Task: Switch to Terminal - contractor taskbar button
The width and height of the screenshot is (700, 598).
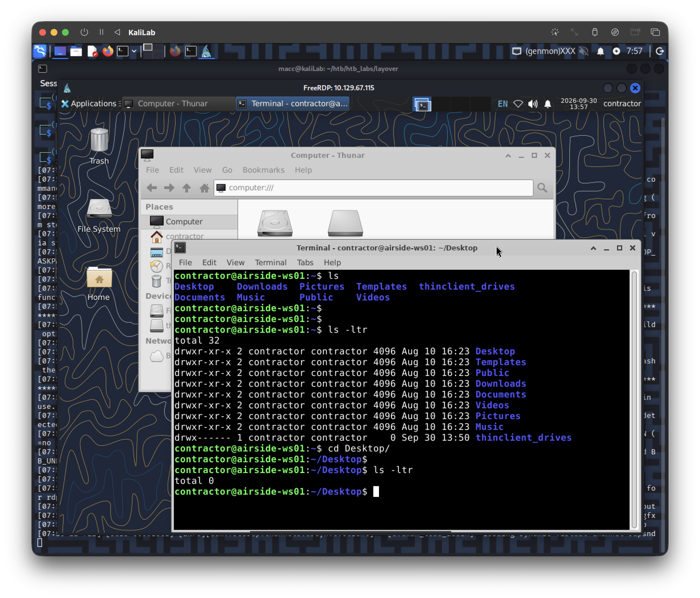Action: 293,104
